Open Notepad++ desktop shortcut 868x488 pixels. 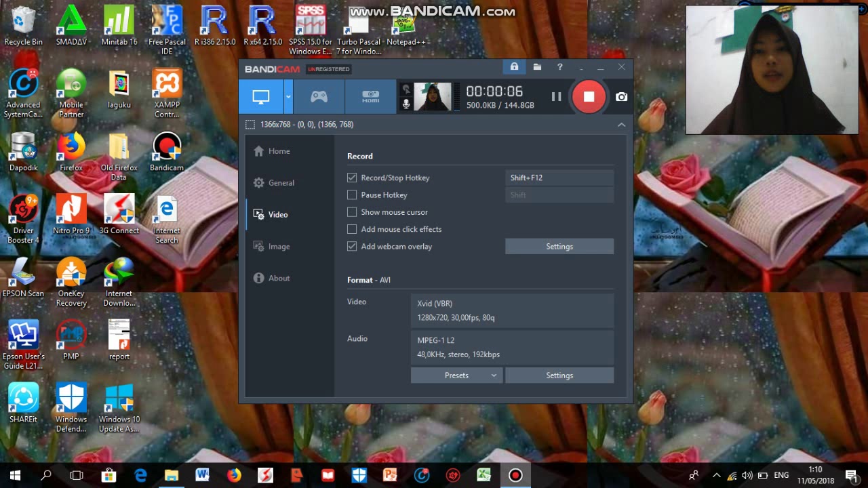[x=406, y=26]
